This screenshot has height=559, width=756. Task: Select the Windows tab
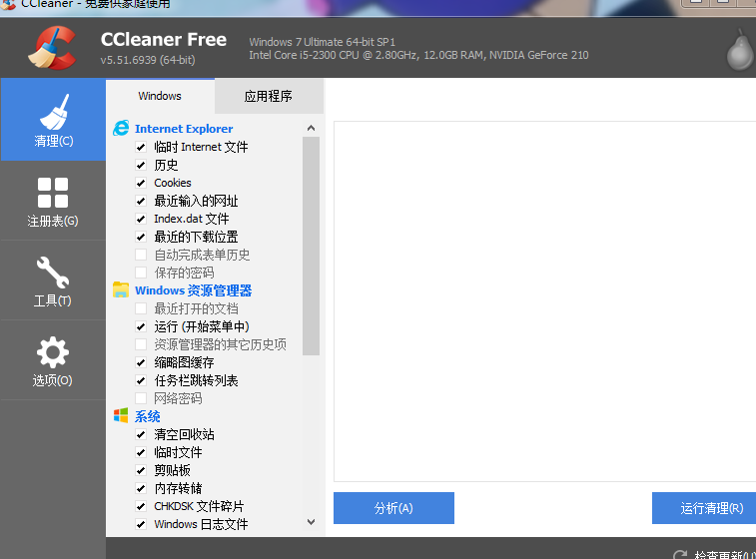point(160,97)
